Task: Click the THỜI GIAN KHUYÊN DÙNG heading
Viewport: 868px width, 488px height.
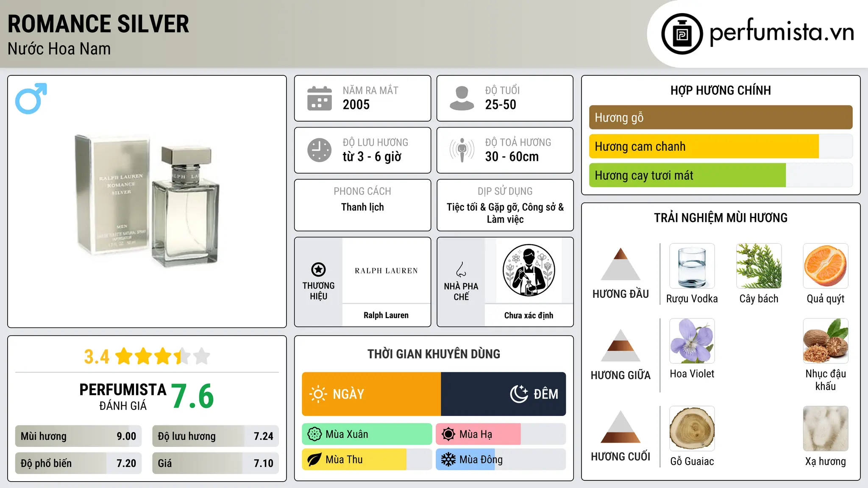Action: tap(434, 354)
